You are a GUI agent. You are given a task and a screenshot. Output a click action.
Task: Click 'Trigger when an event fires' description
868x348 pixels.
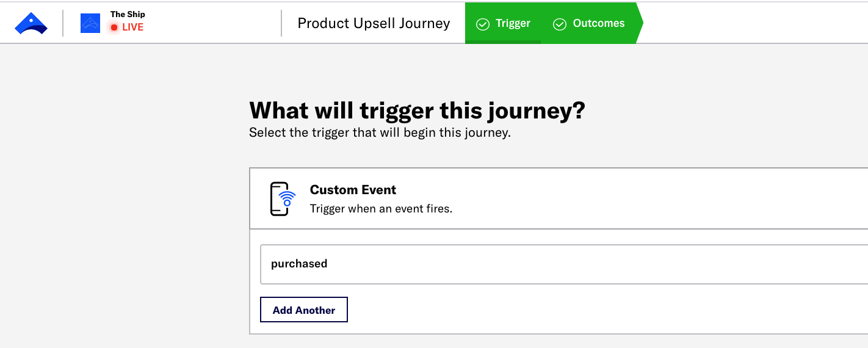(x=381, y=209)
